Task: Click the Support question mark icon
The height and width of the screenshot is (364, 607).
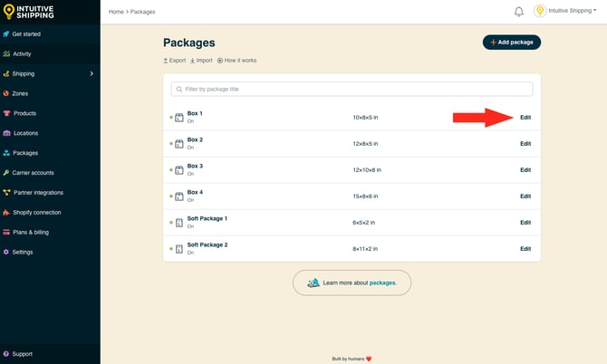Action: point(5,353)
